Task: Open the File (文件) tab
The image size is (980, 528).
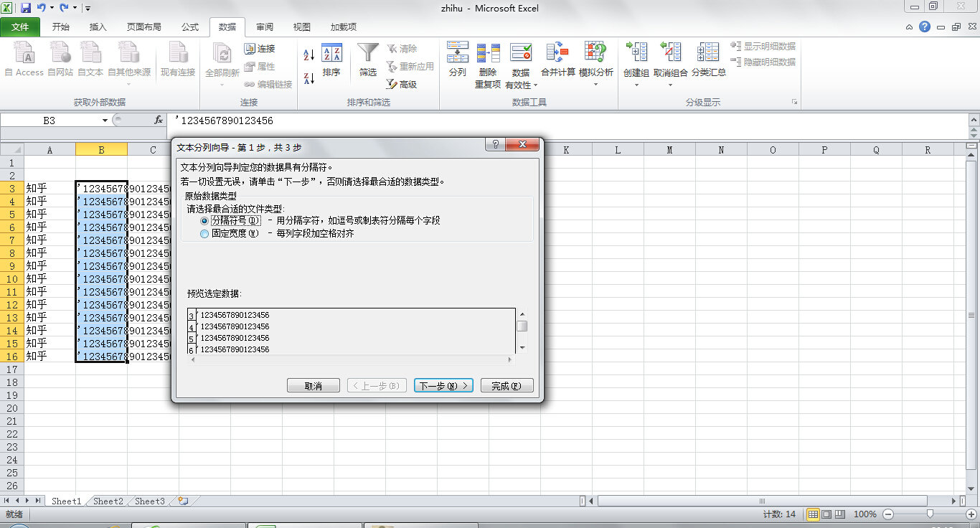Action: pyautogui.click(x=21, y=27)
